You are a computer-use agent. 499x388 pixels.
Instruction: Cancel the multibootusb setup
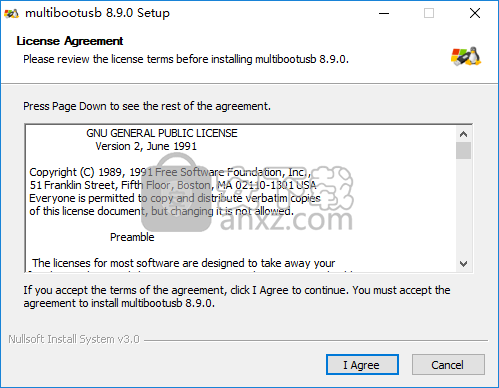tap(448, 365)
